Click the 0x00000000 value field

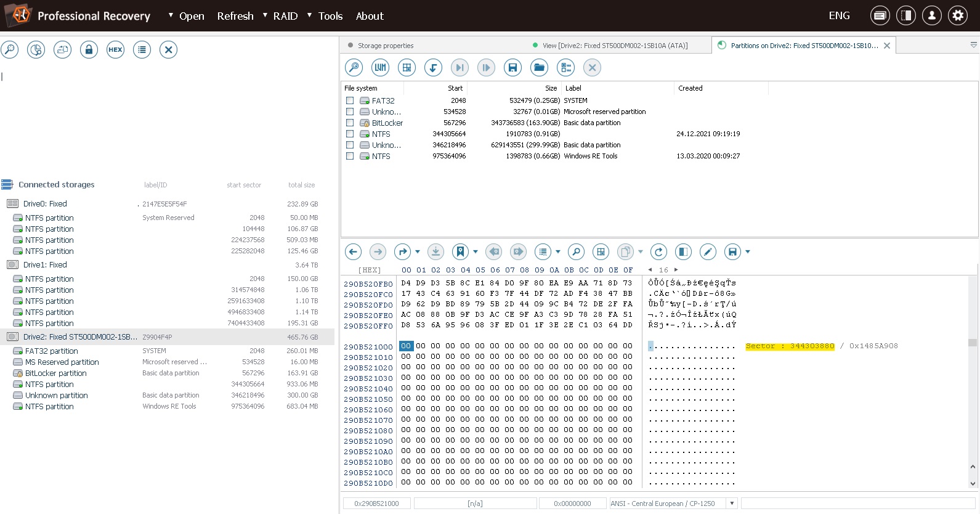pyautogui.click(x=572, y=504)
